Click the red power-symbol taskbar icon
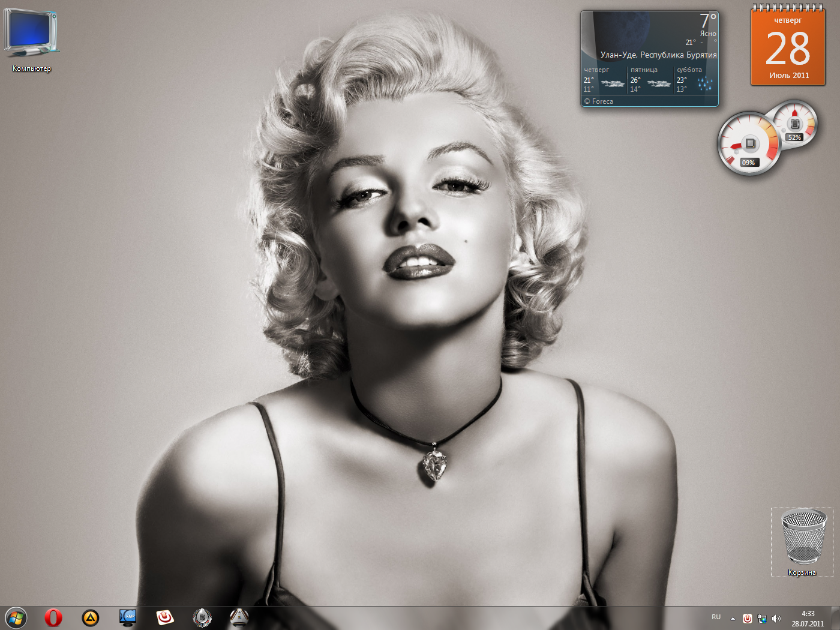The height and width of the screenshot is (630, 840). pos(165,617)
